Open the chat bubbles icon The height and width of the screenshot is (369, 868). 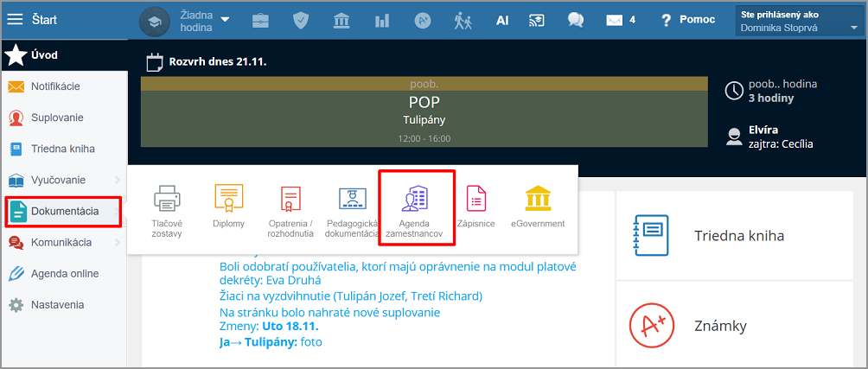coord(575,20)
